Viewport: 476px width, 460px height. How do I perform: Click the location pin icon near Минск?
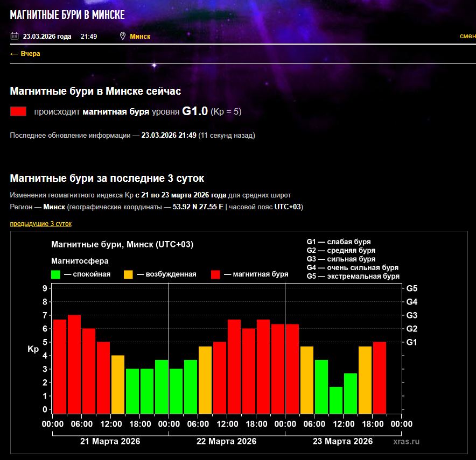click(x=123, y=37)
